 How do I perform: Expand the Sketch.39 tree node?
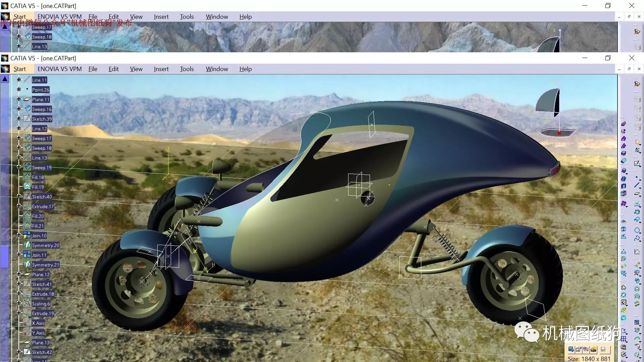[19, 119]
